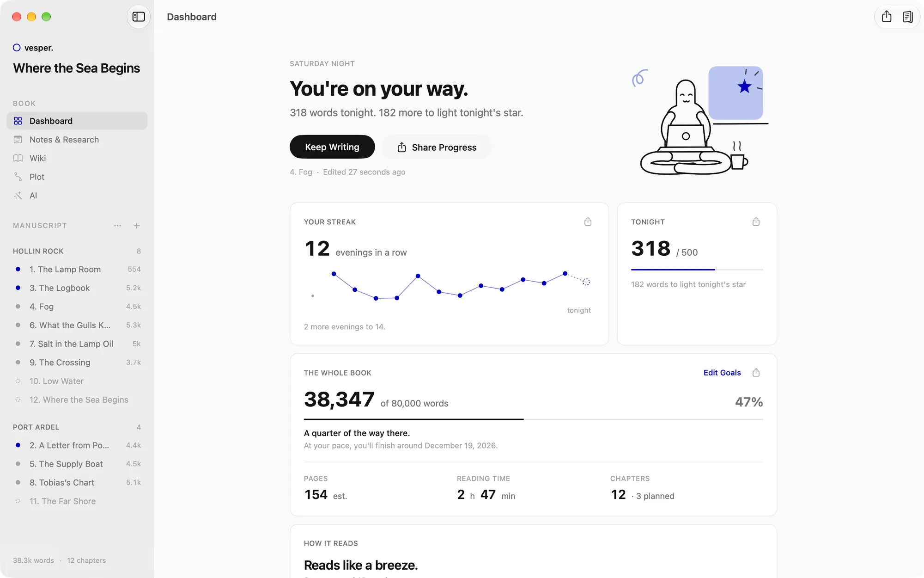Image resolution: width=924 pixels, height=578 pixels.
Task: Open chapter 2. A Letter from Po...
Action: click(77, 445)
